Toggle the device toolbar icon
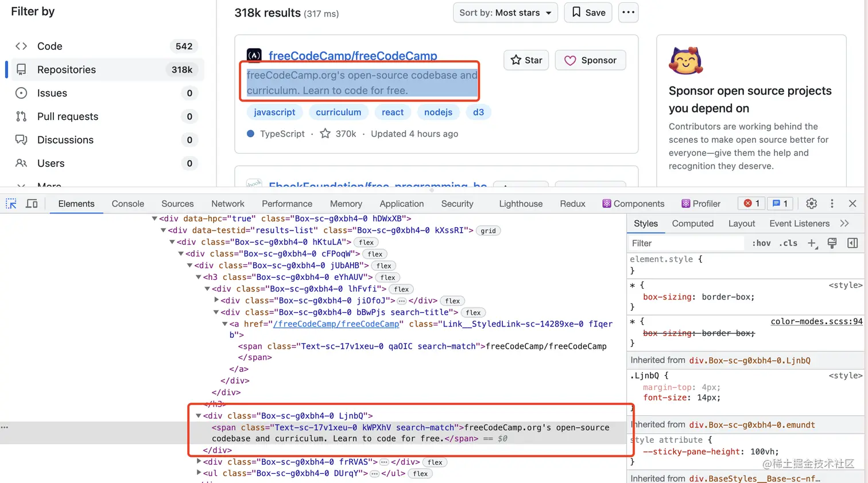The image size is (868, 483). point(32,204)
